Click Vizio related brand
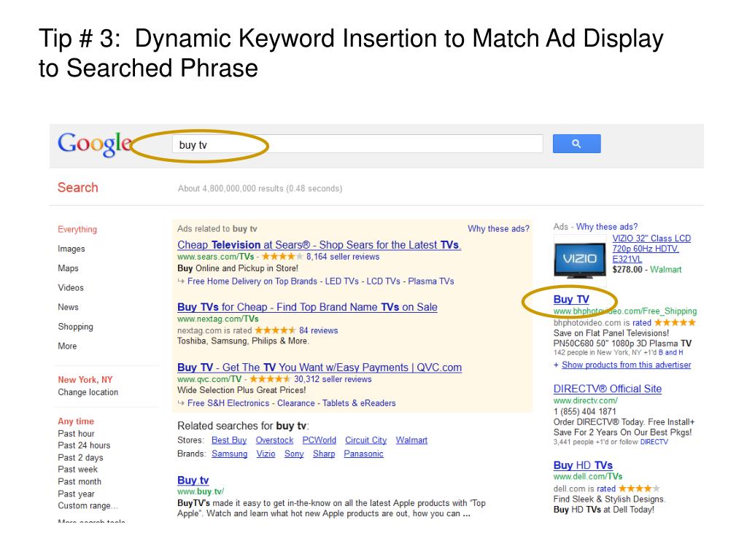Screen dimensions: 747x560 [266, 454]
